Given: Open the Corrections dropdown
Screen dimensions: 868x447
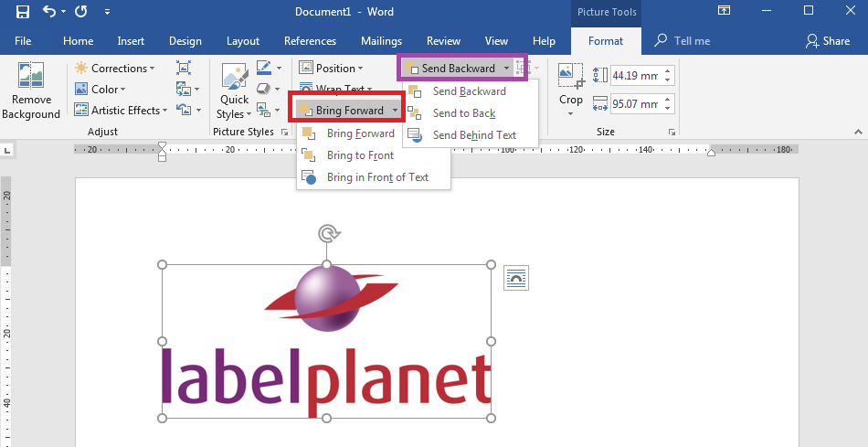Looking at the screenshot, I should 114,69.
